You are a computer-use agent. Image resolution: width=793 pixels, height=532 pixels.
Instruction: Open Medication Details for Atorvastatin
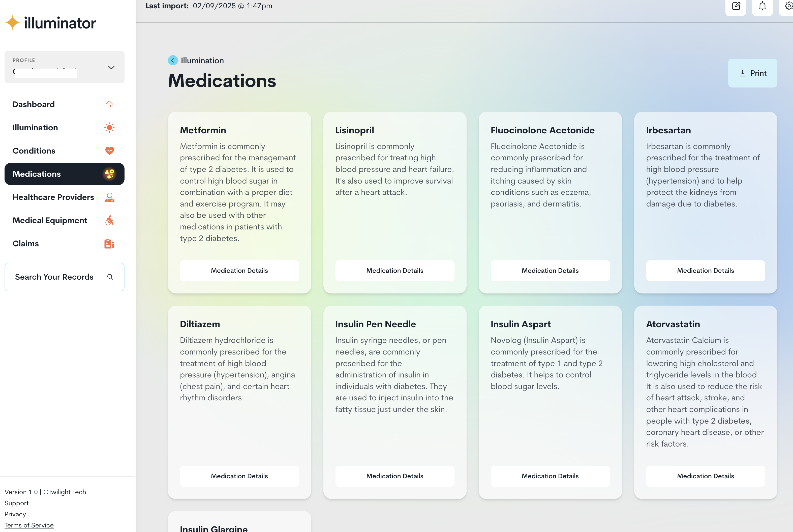[x=705, y=476]
